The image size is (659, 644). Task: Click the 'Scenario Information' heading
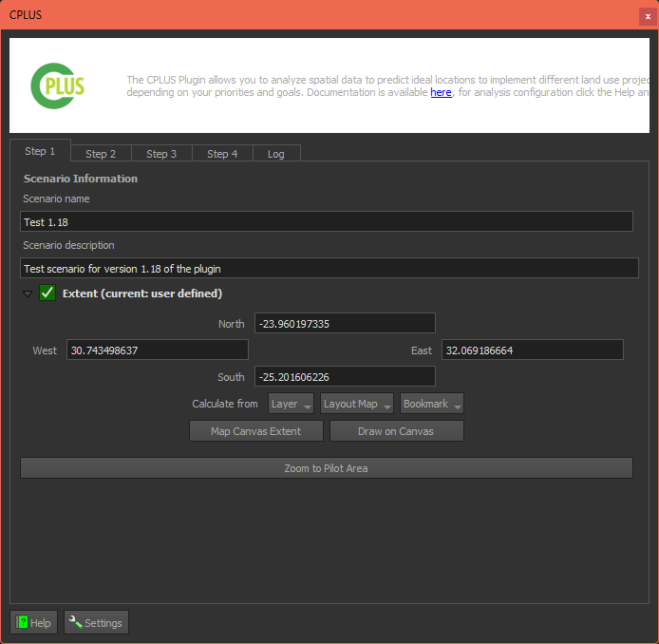(x=81, y=179)
